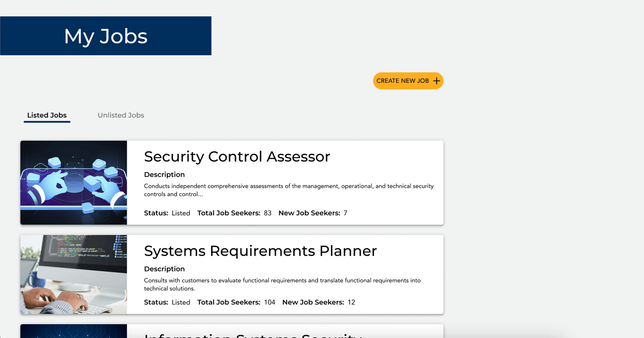The height and width of the screenshot is (338, 644).
Task: Open the Unlisted Jobs tab
Action: 121,115
